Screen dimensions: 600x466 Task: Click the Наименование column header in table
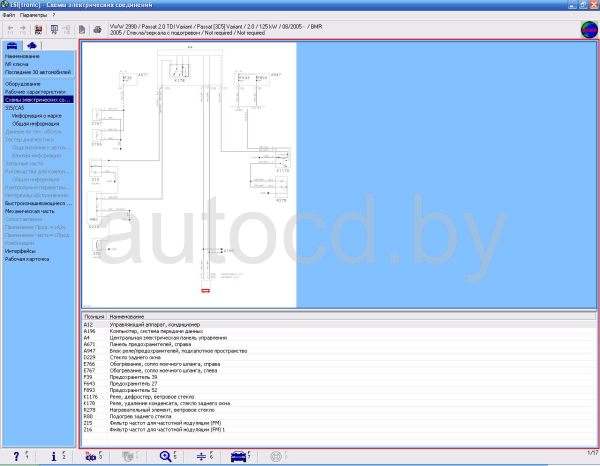tap(351, 316)
